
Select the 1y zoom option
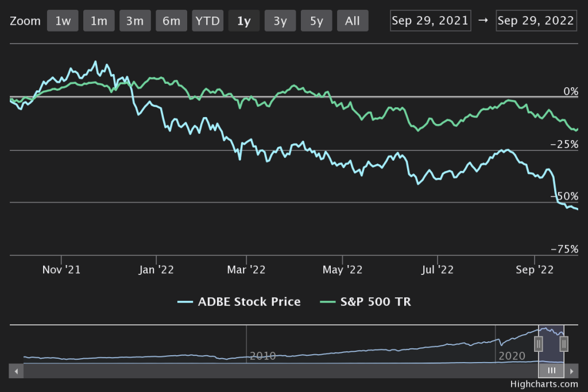coord(243,21)
